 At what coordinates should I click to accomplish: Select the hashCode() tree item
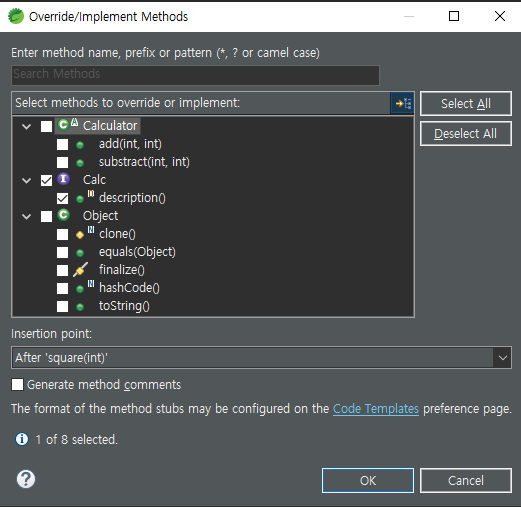[129, 288]
